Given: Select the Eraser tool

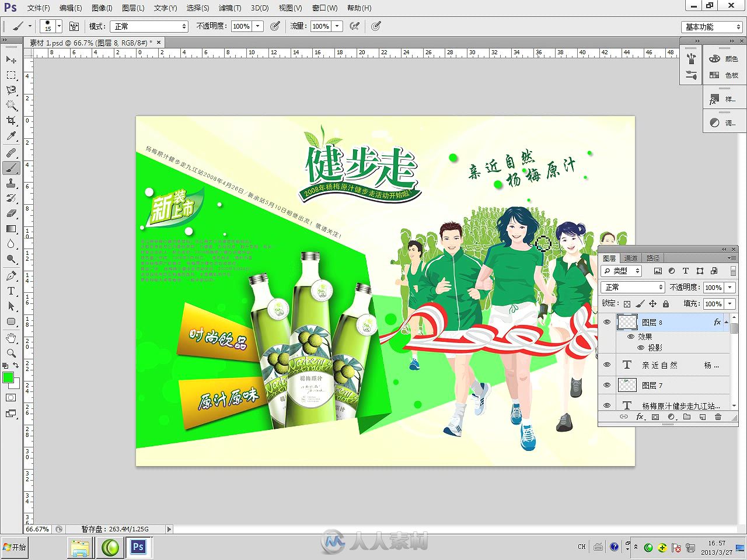Looking at the screenshot, I should tap(11, 213).
